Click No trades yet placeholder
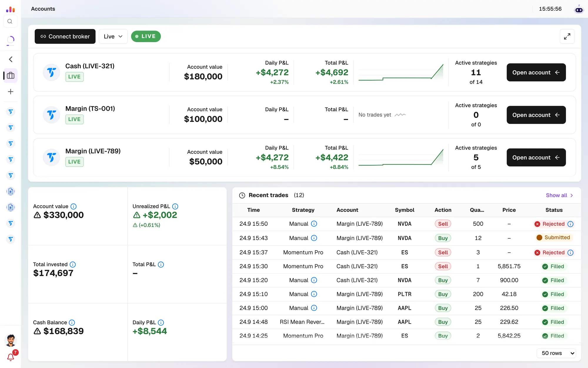 click(382, 115)
